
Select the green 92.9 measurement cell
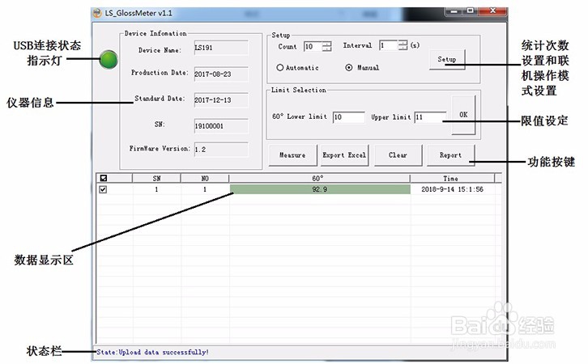(x=320, y=189)
